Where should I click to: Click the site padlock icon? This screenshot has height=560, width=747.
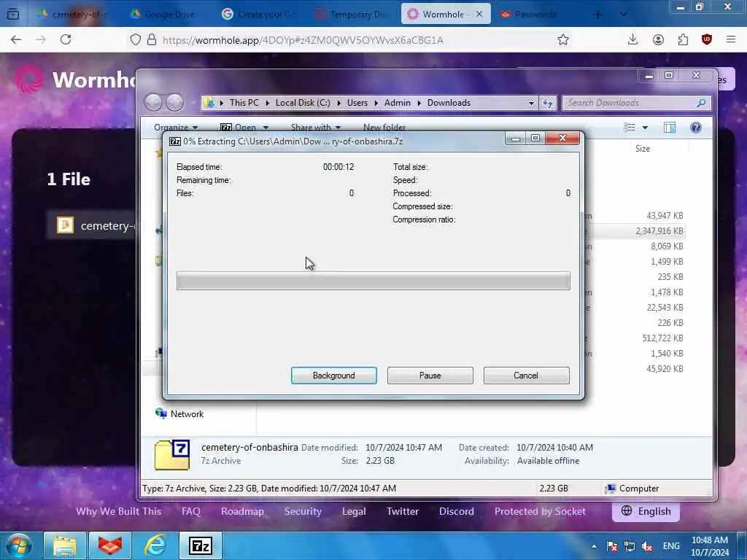pyautogui.click(x=152, y=39)
